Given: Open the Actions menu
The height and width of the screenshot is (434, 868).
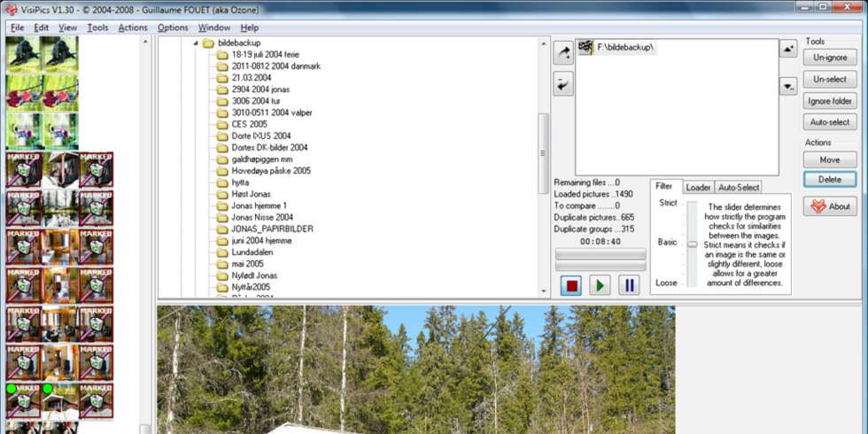Looking at the screenshot, I should (x=133, y=27).
